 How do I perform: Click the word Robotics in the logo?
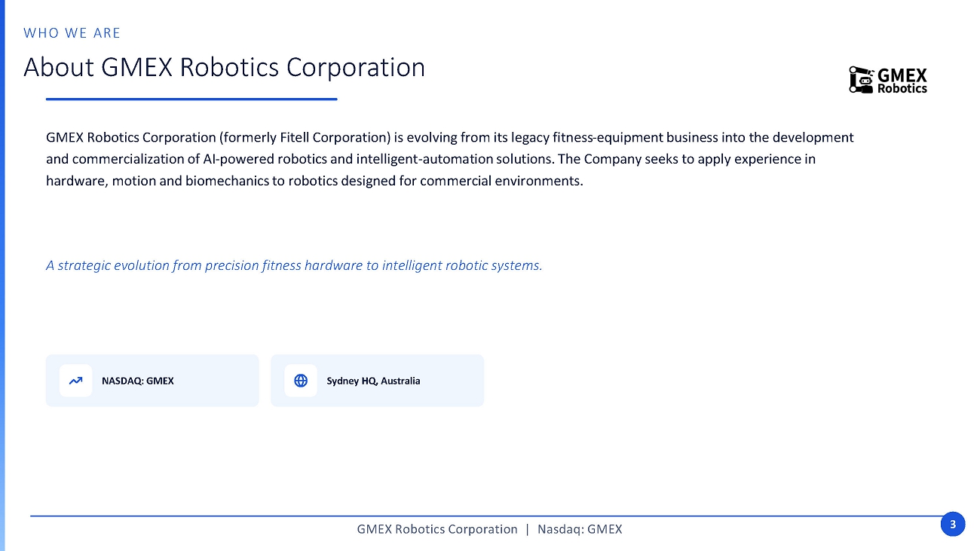(902, 88)
